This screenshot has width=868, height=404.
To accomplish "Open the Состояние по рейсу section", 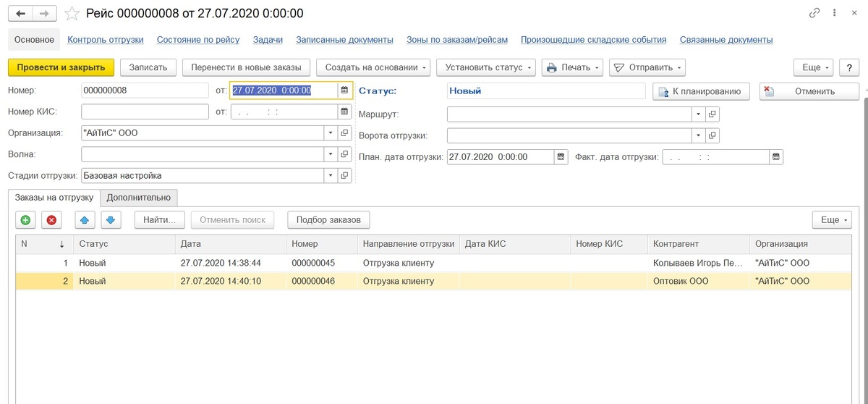I will pyautogui.click(x=198, y=40).
